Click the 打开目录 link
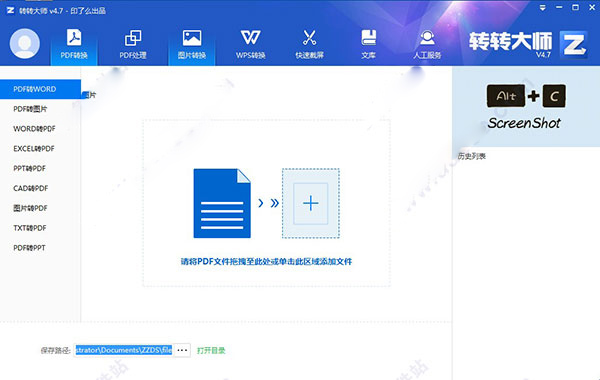 click(211, 351)
